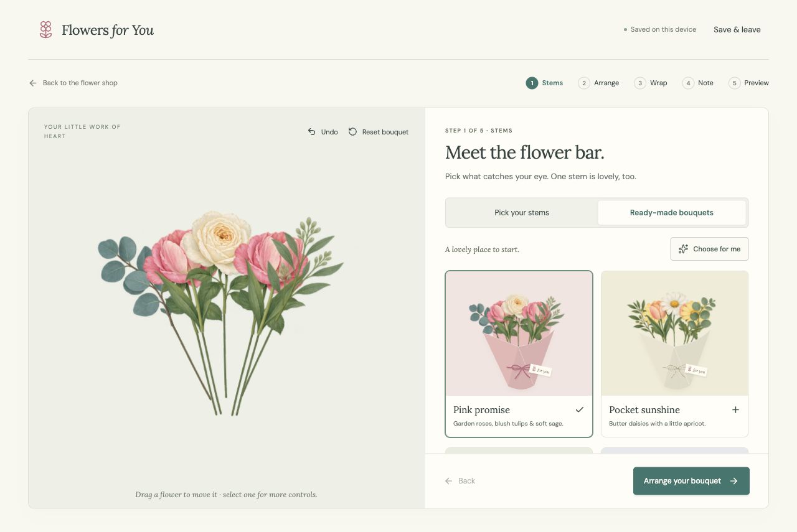Click the step 4 circle for Note
Viewport: 797px width, 532px height.
[x=688, y=83]
